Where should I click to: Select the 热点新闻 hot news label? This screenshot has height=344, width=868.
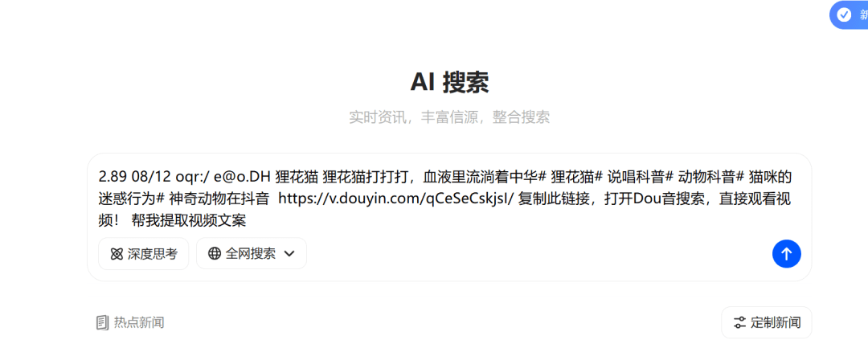tap(139, 322)
